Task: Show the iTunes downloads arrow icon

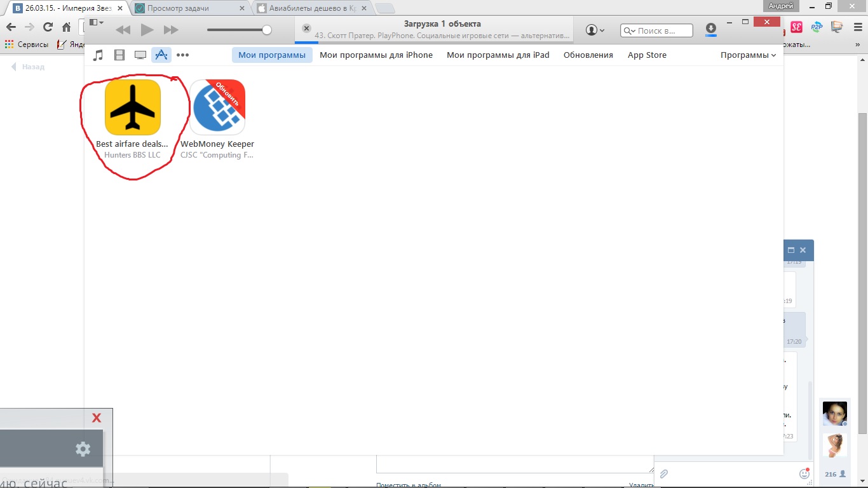Action: point(711,29)
